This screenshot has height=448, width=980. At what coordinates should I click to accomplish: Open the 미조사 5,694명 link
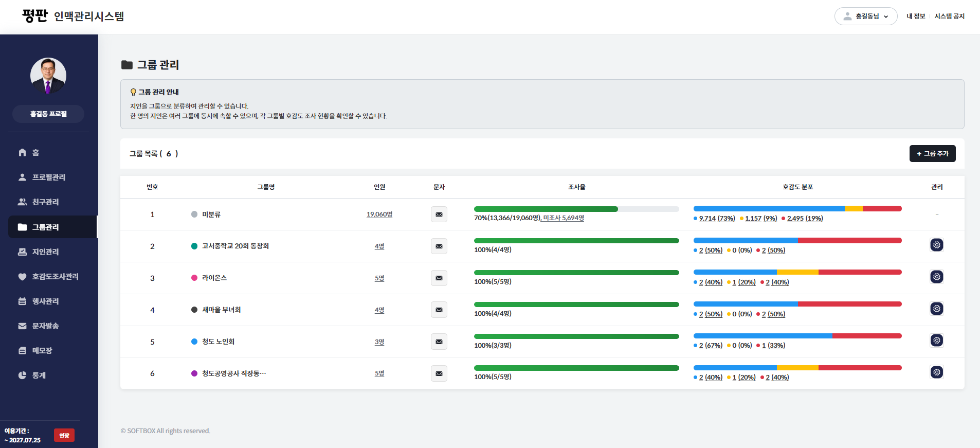564,218
